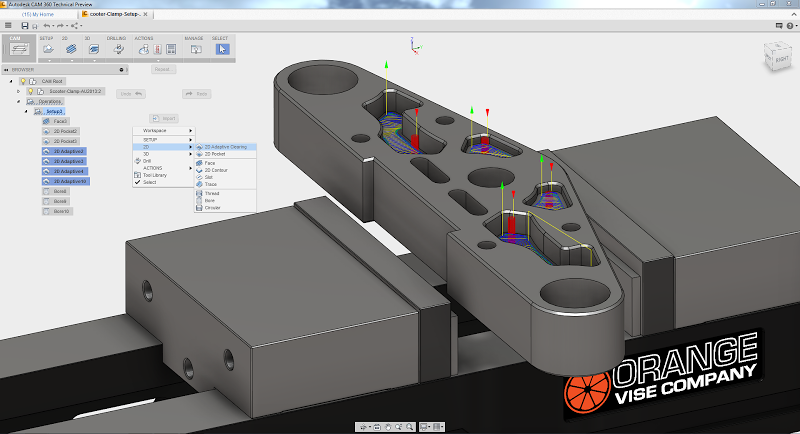800x434 pixels.
Task: Choose 2D Adaptive Clearing from submenu
Action: click(x=228, y=146)
